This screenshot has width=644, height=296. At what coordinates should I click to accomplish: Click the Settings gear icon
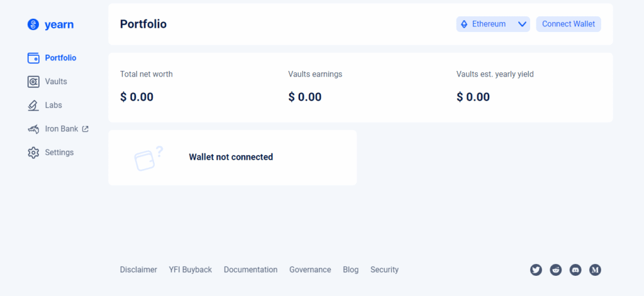click(33, 153)
